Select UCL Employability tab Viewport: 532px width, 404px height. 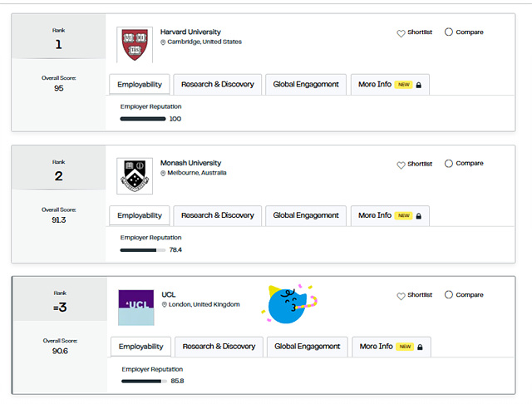coord(140,347)
